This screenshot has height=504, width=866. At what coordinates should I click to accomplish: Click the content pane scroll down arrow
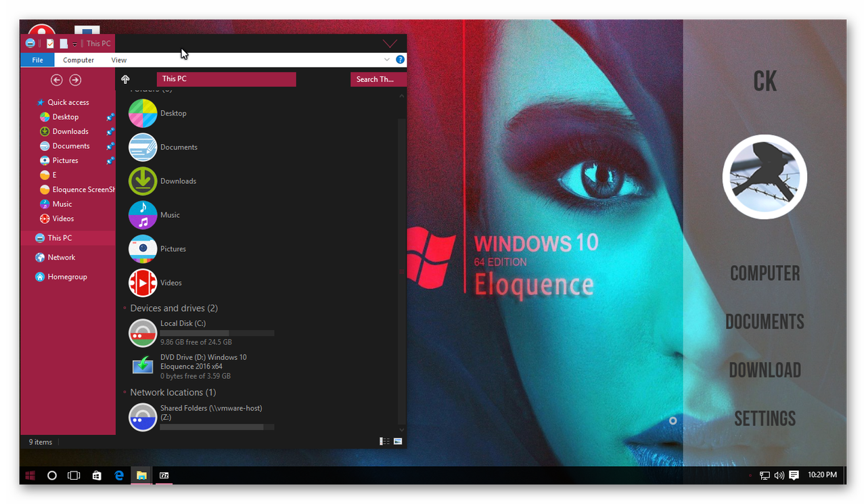pyautogui.click(x=402, y=430)
